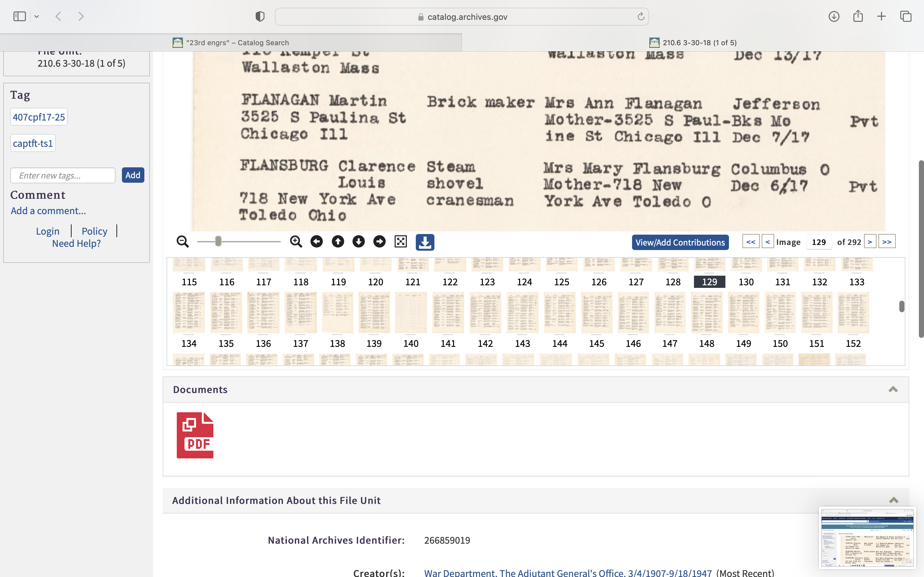Pan image down with arrow icon

358,242
